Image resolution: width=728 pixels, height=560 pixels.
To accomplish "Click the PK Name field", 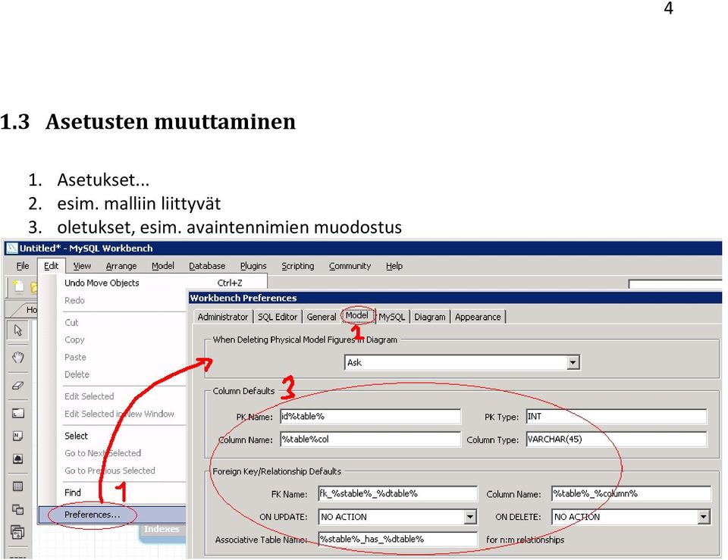I will 371,417.
